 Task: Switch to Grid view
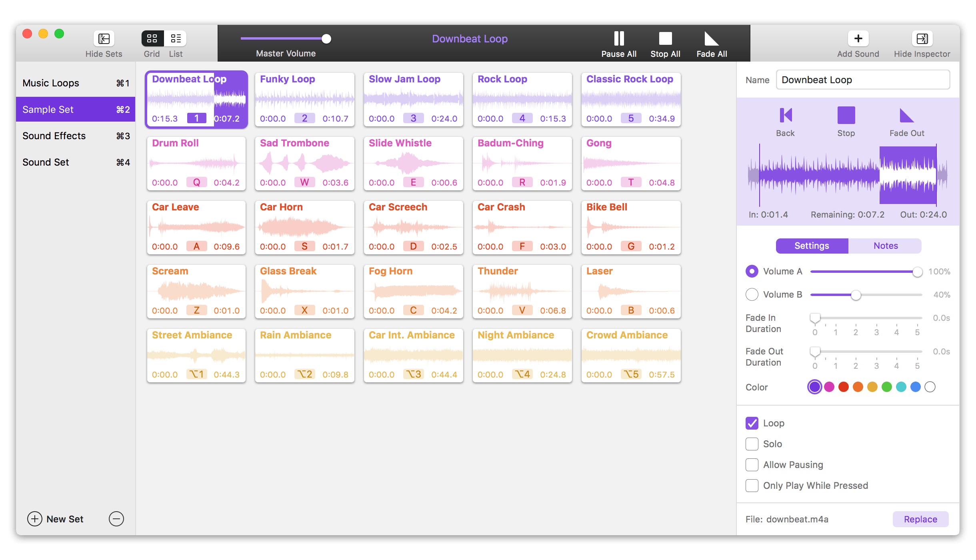(152, 39)
